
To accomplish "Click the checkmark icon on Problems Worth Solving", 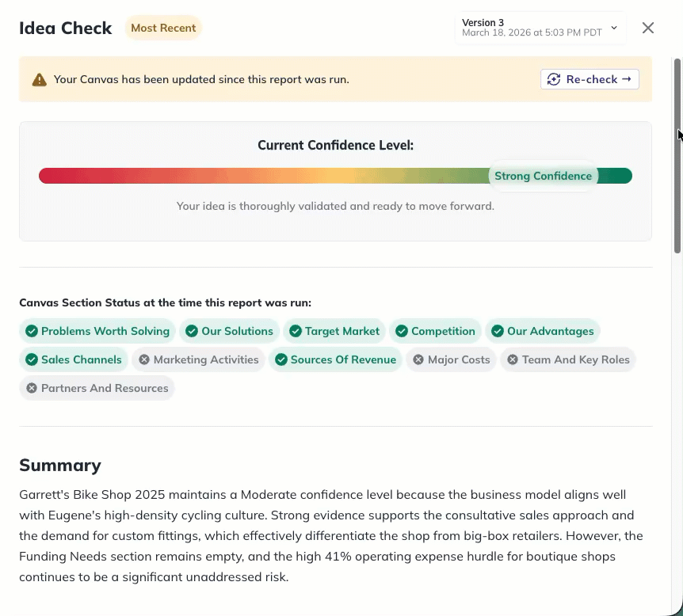I will point(31,331).
